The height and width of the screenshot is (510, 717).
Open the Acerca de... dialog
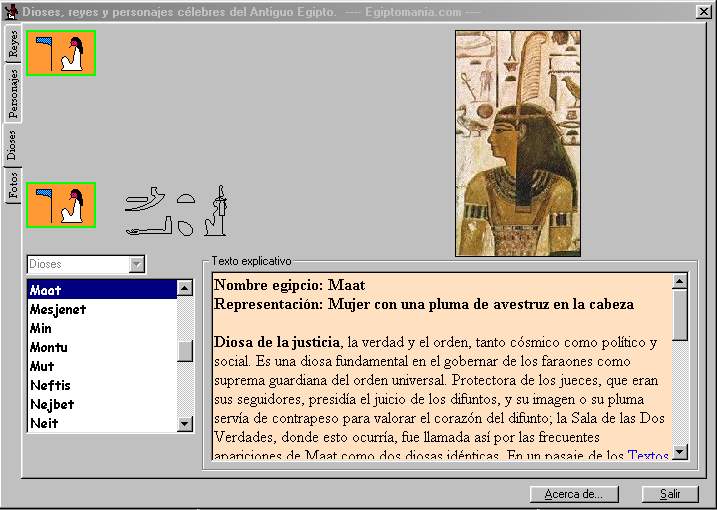click(x=573, y=494)
